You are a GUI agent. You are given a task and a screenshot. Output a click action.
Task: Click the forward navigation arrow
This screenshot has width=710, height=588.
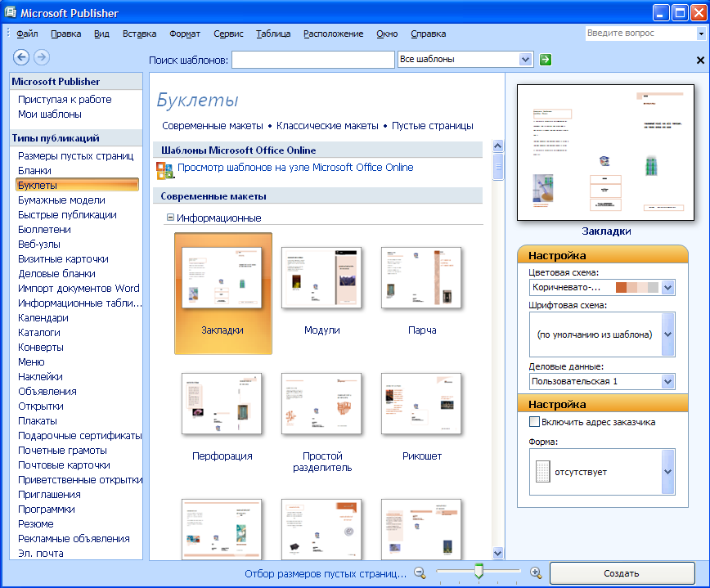[x=42, y=57]
